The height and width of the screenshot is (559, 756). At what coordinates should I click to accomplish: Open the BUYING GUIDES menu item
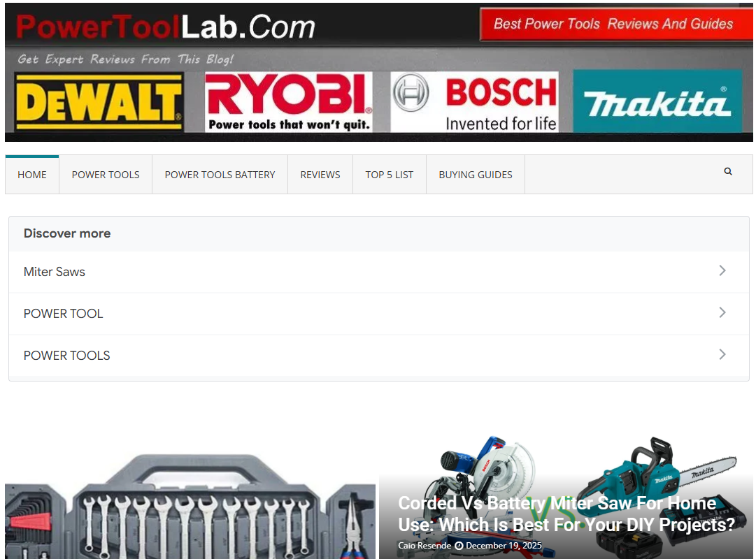[x=476, y=175]
